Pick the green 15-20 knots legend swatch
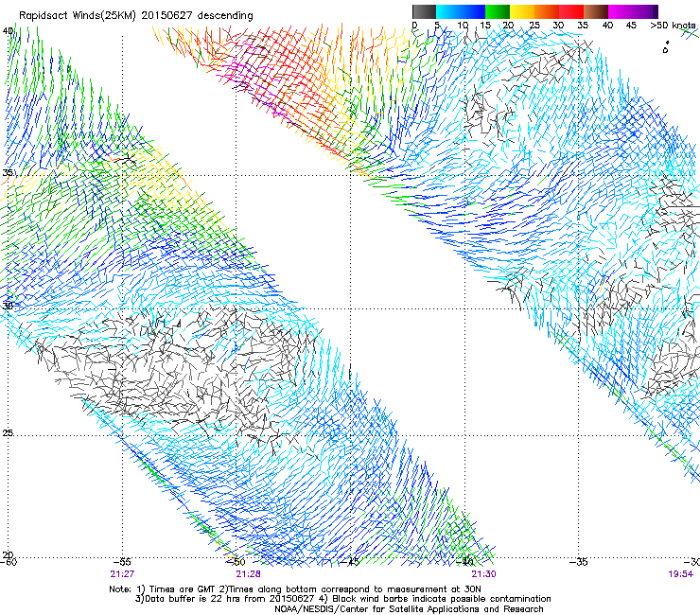This screenshot has height=615, width=700. coord(498,11)
